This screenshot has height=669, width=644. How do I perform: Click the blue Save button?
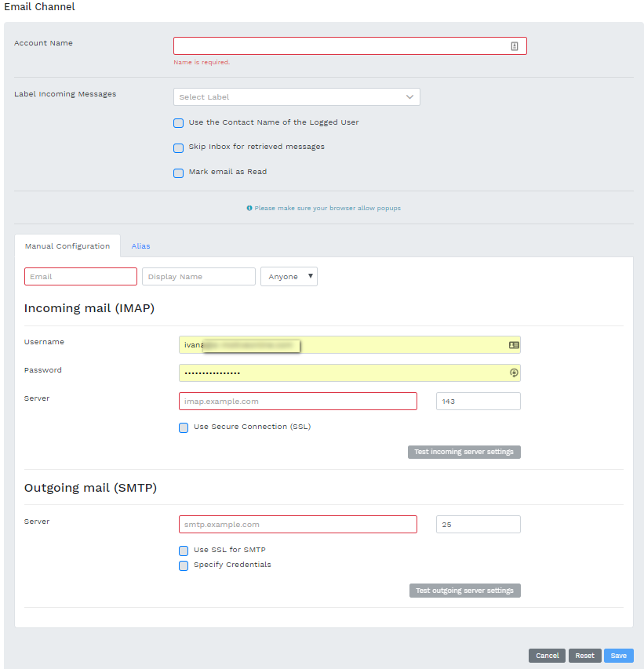point(618,656)
